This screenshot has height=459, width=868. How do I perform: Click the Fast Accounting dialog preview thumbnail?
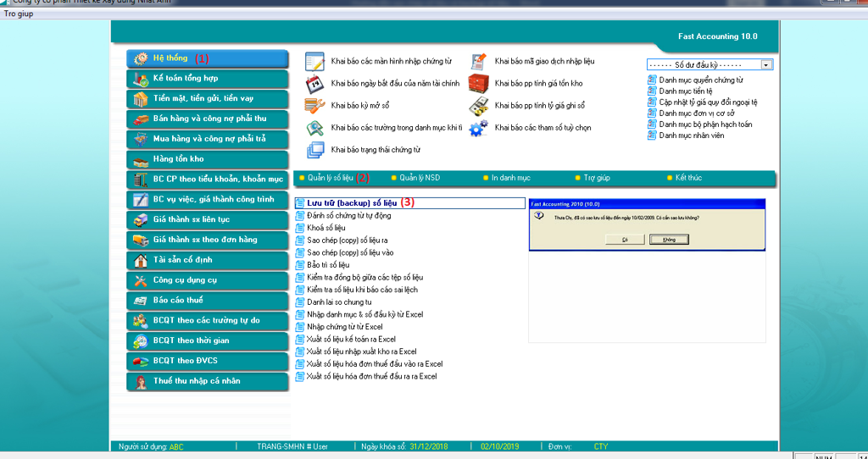[x=647, y=224]
